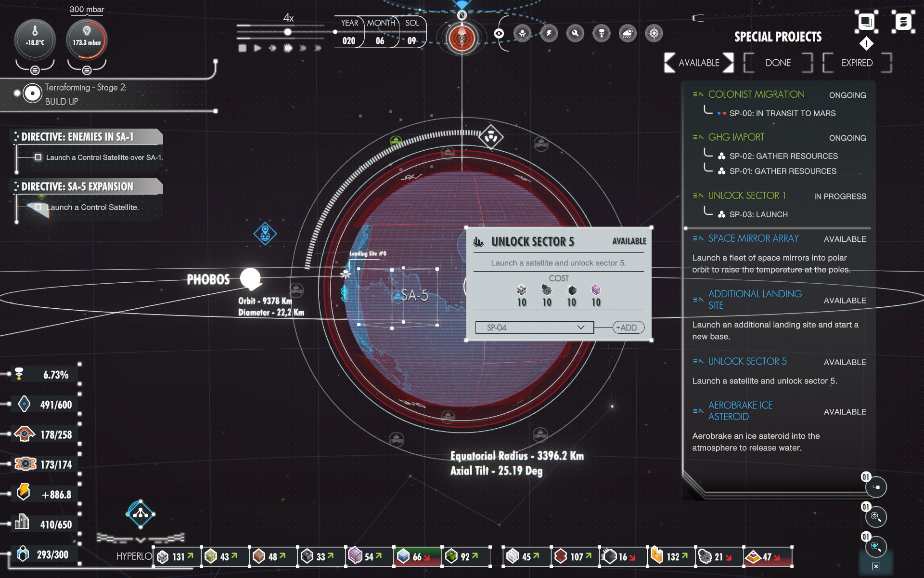Viewport: 924px width, 578px height.
Task: Click the crosshair target overlay icon
Action: coord(654,33)
